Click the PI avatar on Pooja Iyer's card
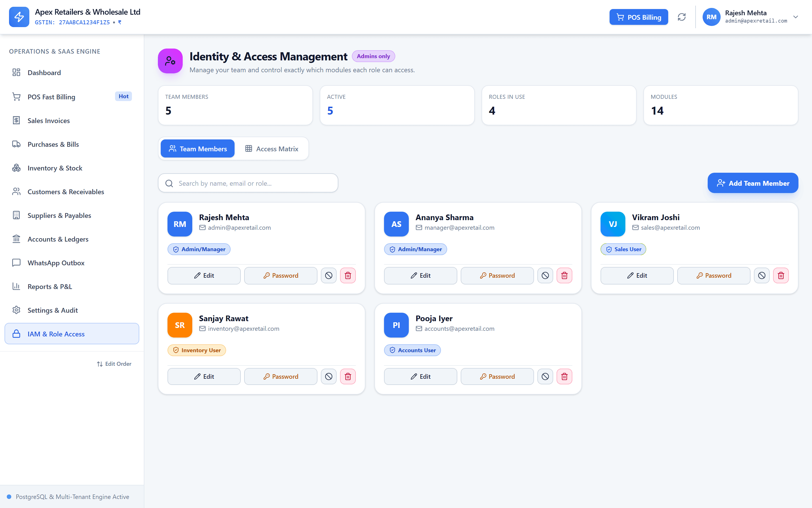The width and height of the screenshot is (812, 508). 396,325
